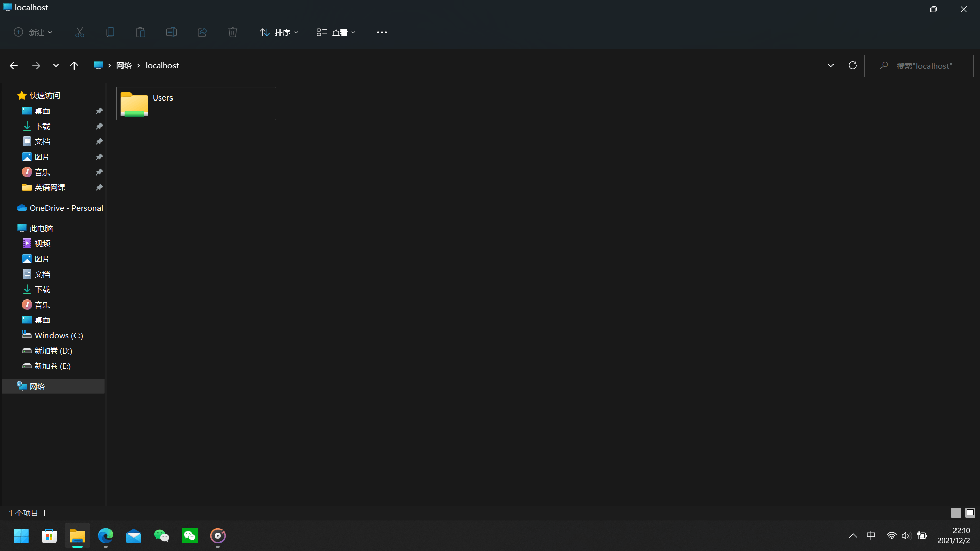Navigate back with the back arrow
This screenshot has height=551, width=980.
pos(14,65)
